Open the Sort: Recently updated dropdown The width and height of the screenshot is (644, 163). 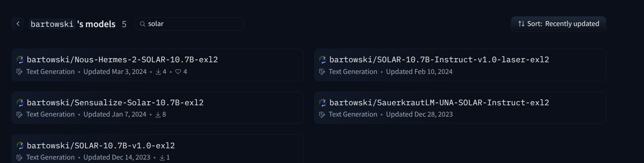pyautogui.click(x=558, y=24)
